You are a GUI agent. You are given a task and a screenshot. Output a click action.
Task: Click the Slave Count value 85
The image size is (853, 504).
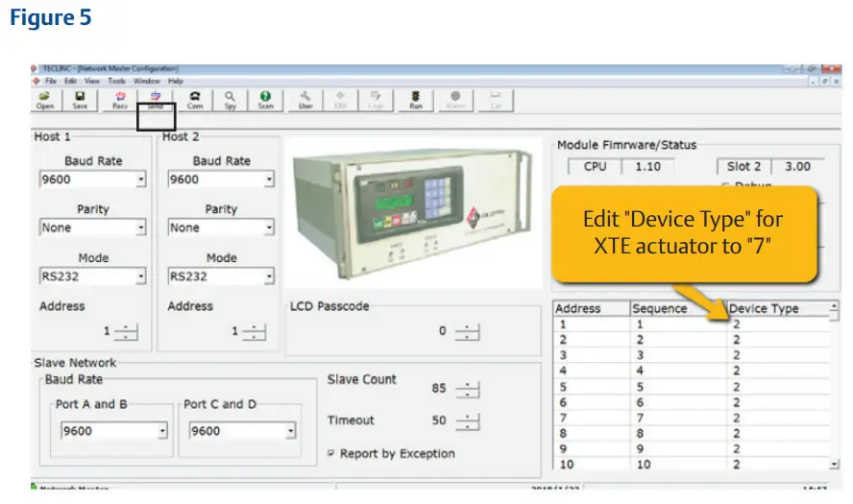pos(438,388)
